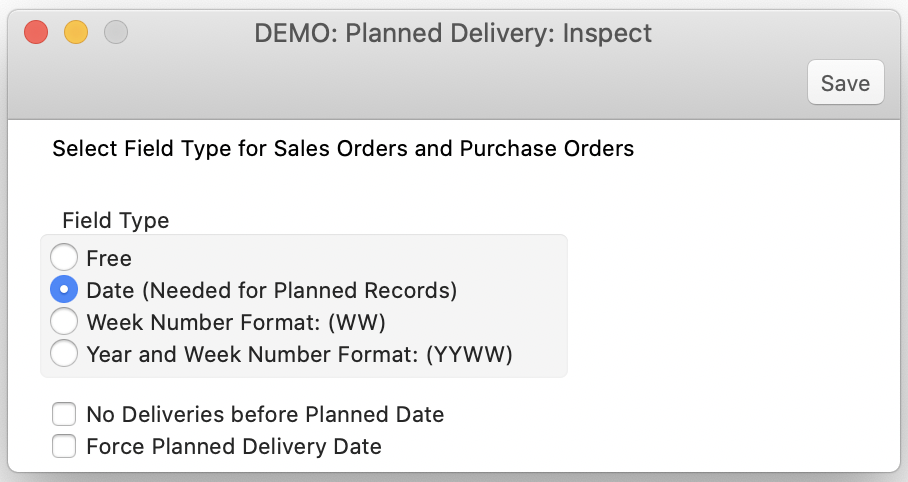This screenshot has width=908, height=482.
Task: Close the Planned Delivery window with red button
Action: pos(36,32)
